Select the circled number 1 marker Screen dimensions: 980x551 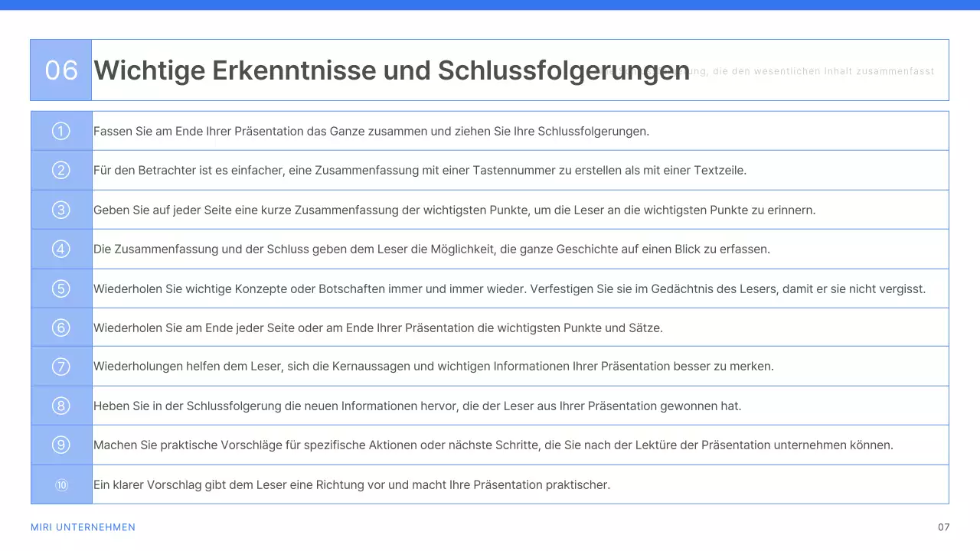point(60,131)
